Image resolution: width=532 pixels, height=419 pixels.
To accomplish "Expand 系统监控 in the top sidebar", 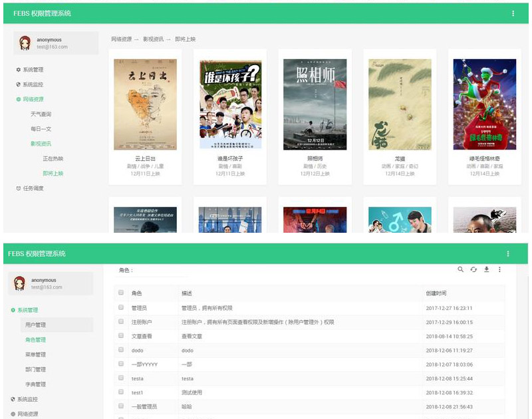I will [33, 84].
